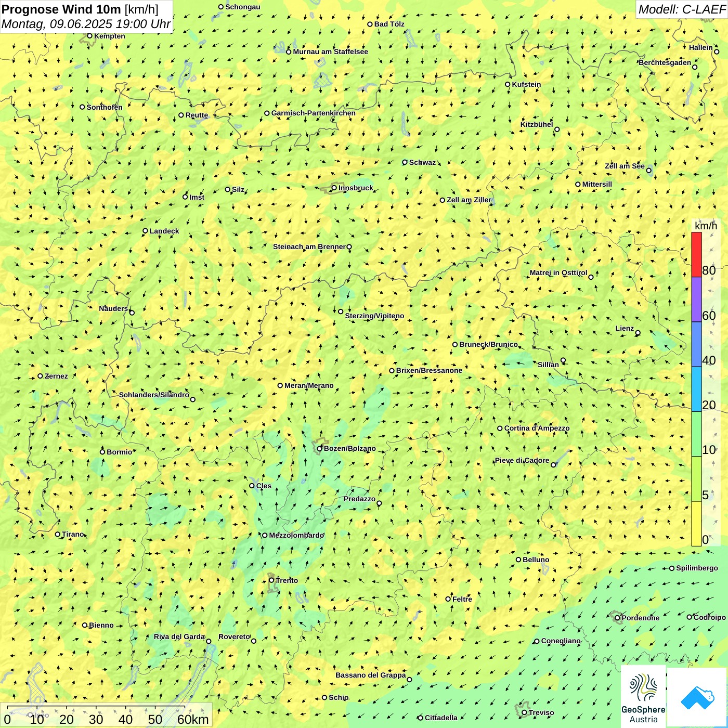Screen dimensions: 728x728
Task: Click the 'Cittadella' label
Action: tap(441, 718)
